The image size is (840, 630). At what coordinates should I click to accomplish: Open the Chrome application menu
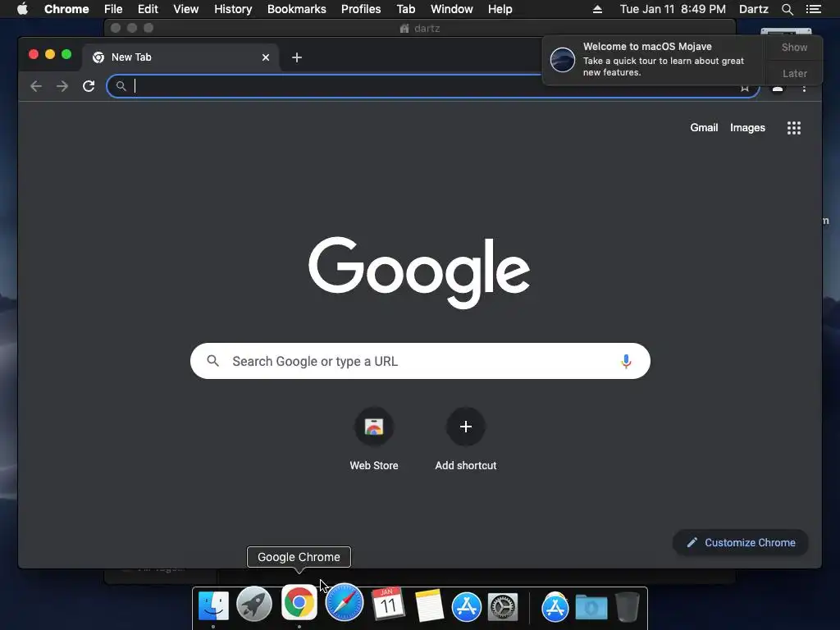(x=66, y=9)
